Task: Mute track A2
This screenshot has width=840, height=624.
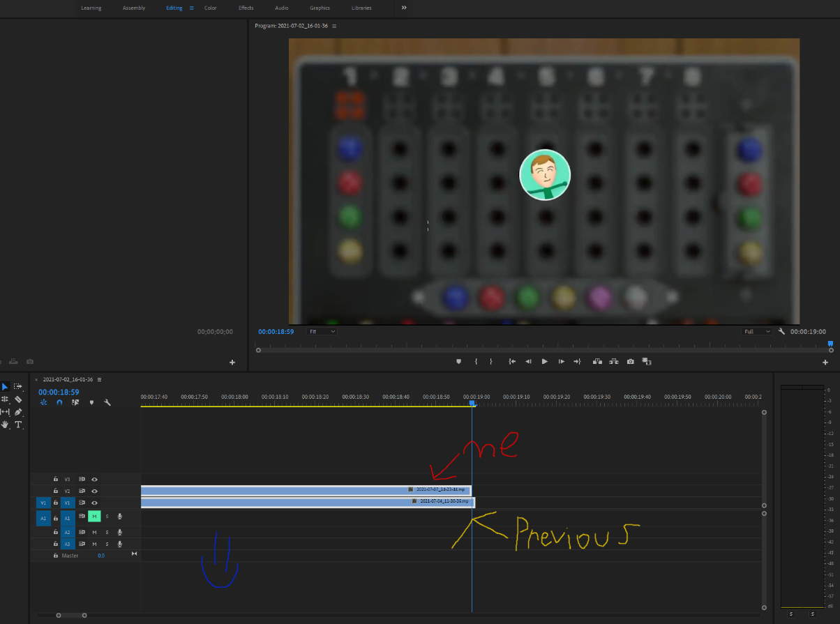Action: [x=94, y=532]
